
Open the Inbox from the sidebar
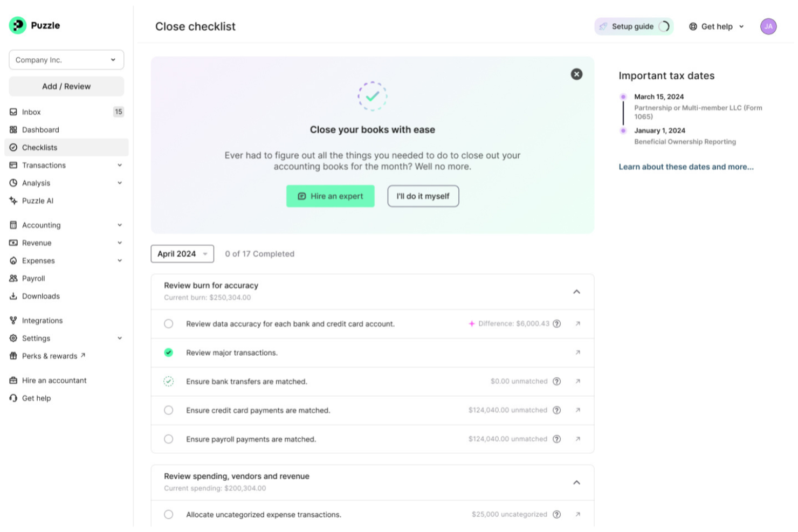click(31, 112)
